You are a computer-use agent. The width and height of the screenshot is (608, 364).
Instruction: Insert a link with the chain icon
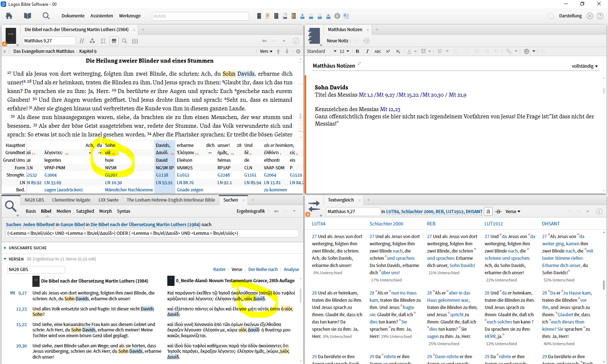pos(508,51)
